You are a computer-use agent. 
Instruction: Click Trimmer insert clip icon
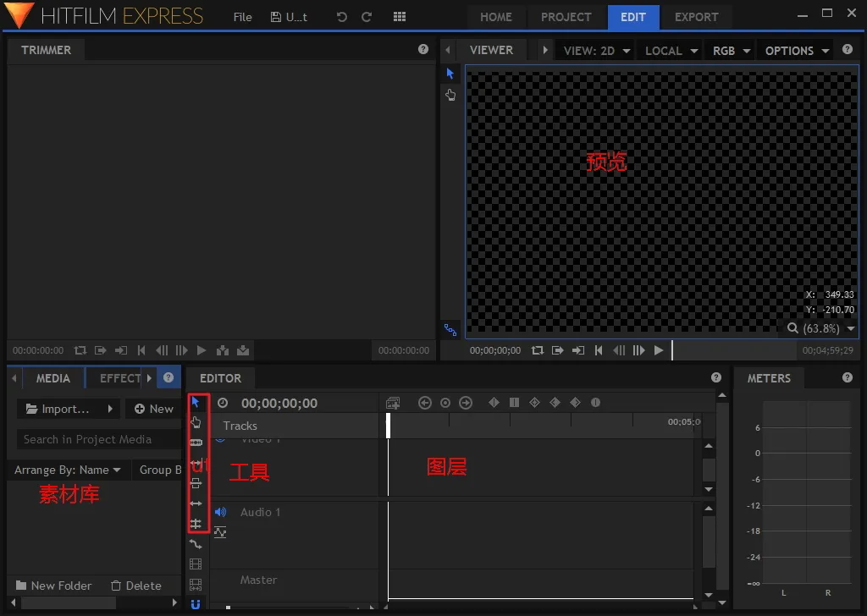(x=223, y=350)
